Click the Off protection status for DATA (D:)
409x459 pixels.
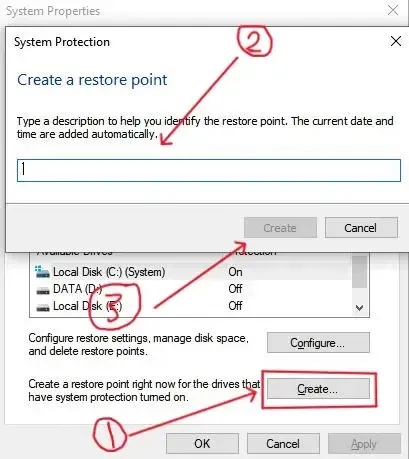(x=235, y=289)
